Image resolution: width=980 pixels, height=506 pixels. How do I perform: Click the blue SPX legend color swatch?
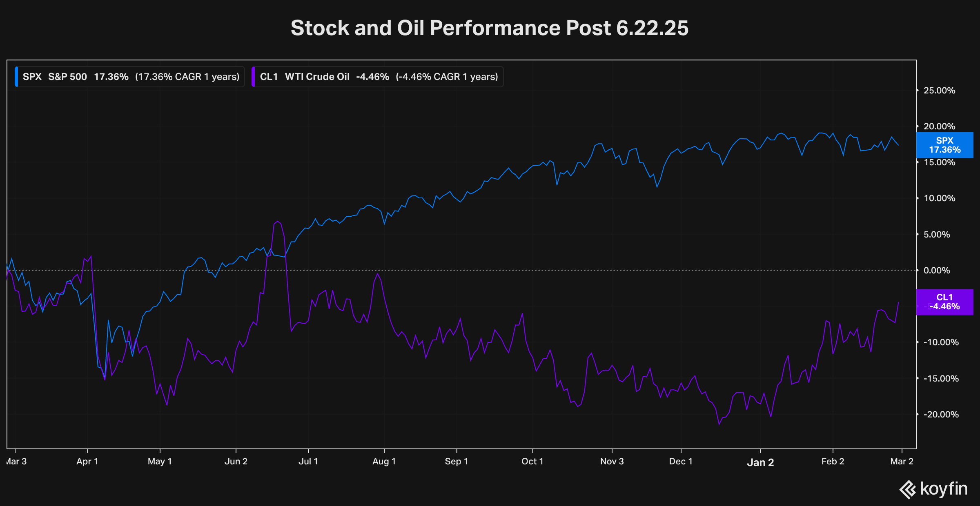[x=16, y=77]
